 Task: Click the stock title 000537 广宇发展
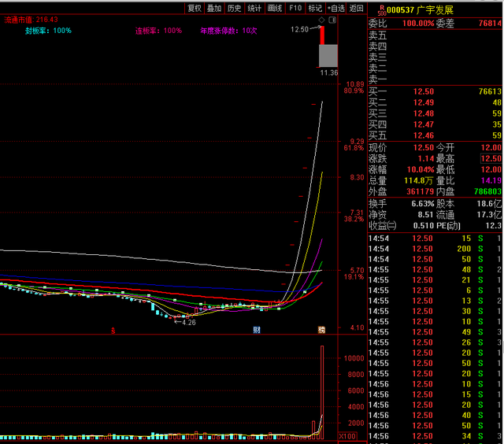(420, 10)
